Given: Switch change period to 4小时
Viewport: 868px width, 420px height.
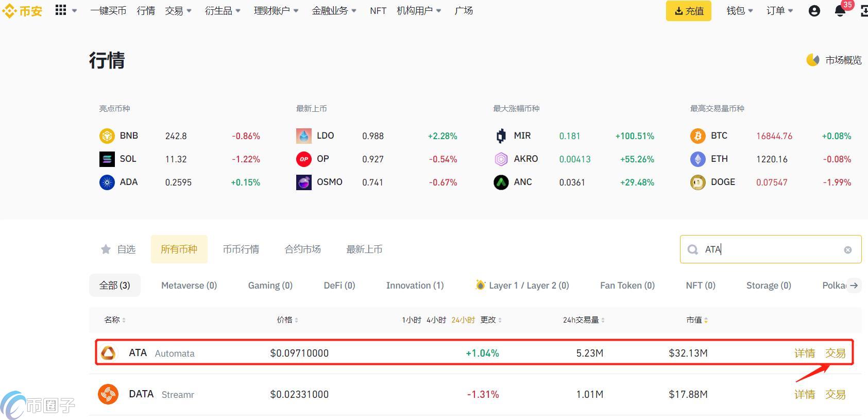Looking at the screenshot, I should (x=436, y=320).
